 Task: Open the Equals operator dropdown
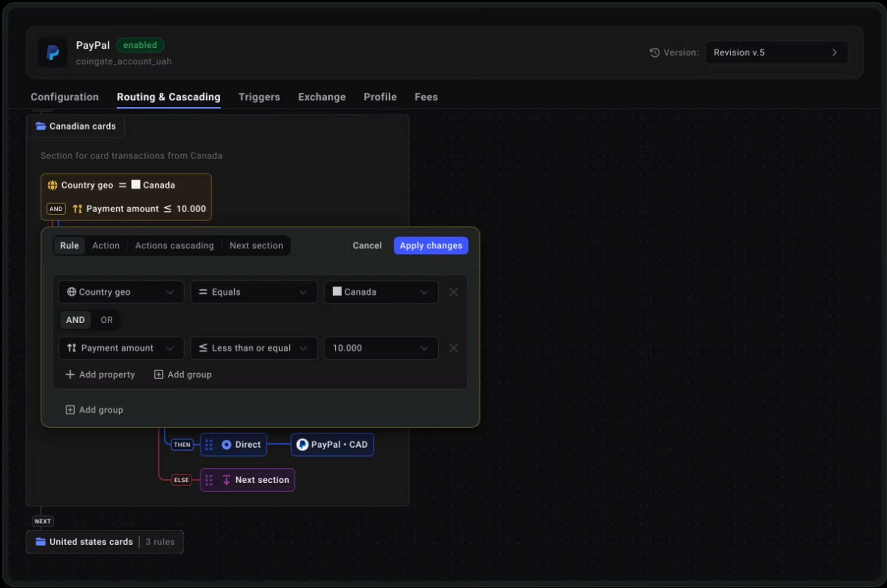254,292
